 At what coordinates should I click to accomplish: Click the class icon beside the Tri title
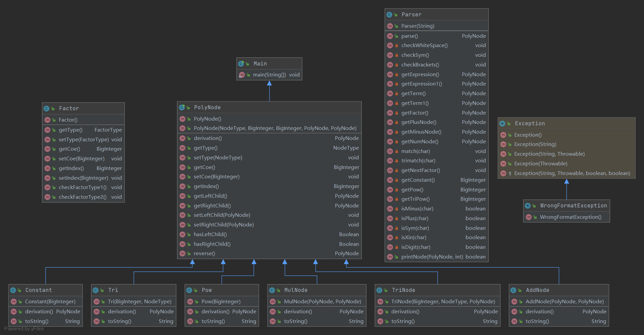96,290
